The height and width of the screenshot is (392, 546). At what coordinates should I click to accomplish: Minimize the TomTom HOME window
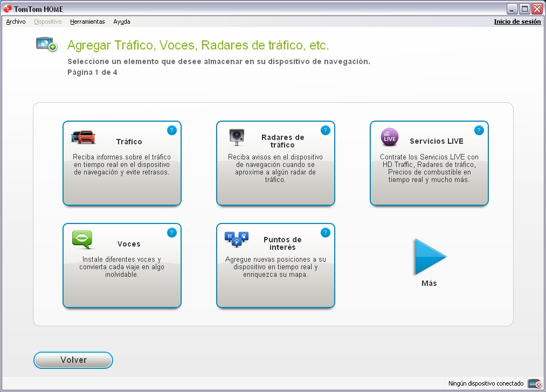point(512,9)
